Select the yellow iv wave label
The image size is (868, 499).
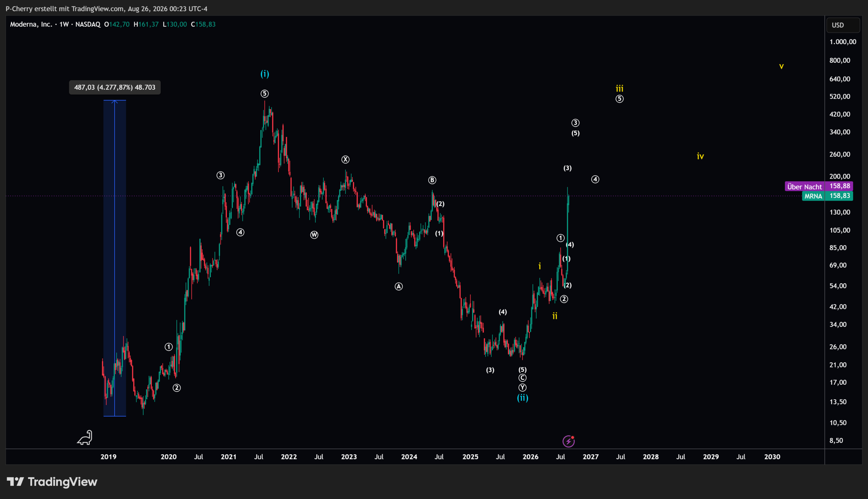[701, 156]
